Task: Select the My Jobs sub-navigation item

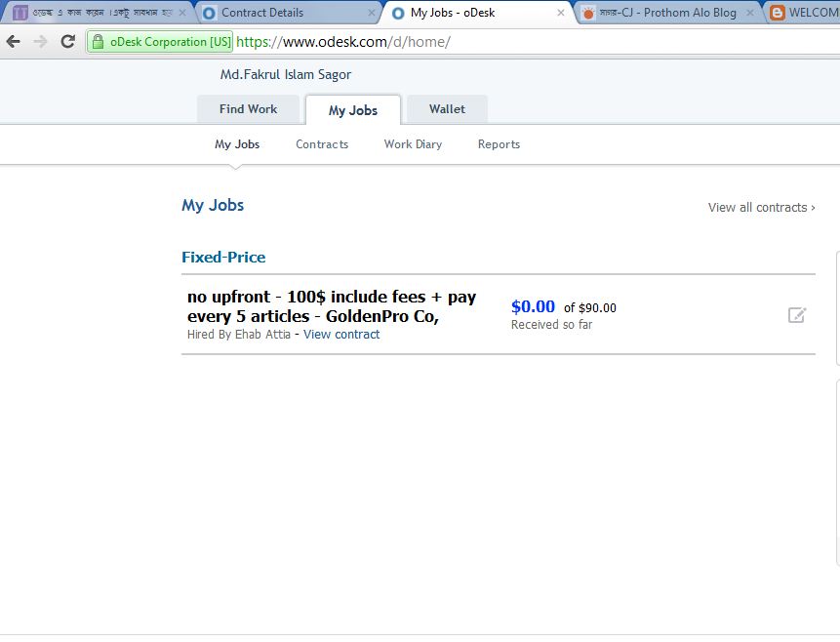Action: point(237,144)
